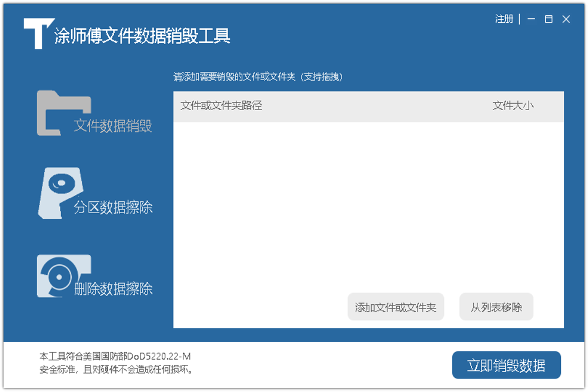Maximize the application window
The image size is (588, 392).
(x=548, y=19)
